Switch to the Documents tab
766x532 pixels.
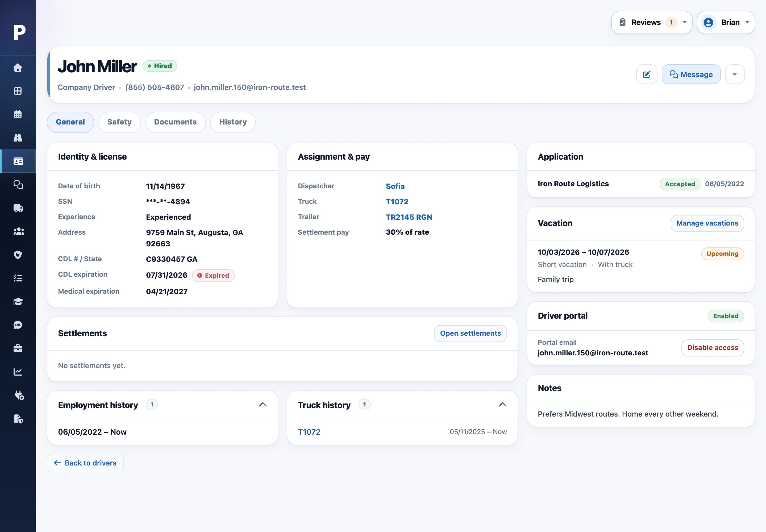(175, 122)
